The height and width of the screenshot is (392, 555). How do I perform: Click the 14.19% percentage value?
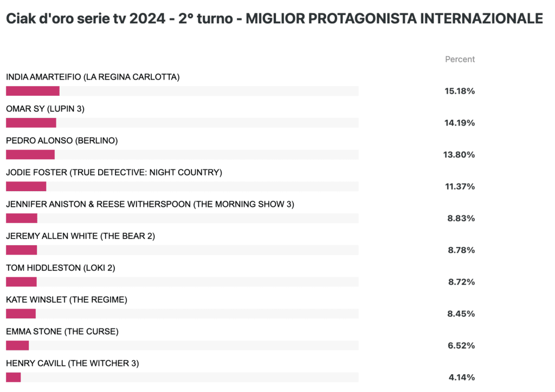point(460,123)
